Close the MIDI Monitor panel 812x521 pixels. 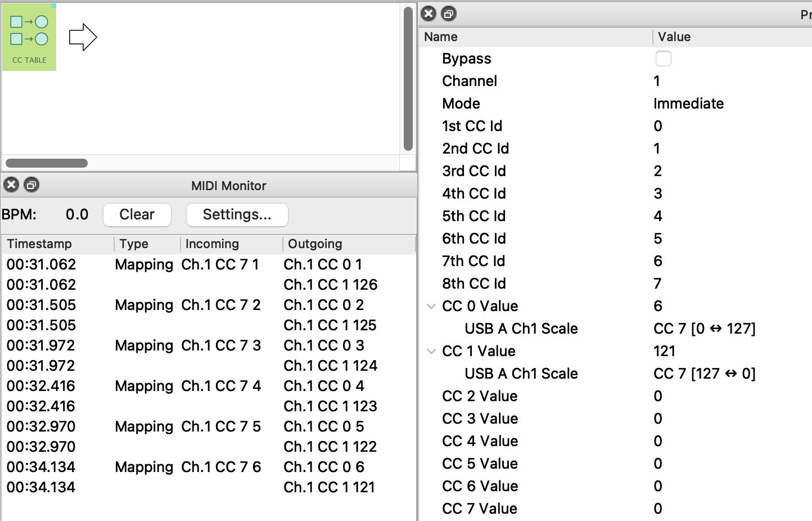pos(11,185)
